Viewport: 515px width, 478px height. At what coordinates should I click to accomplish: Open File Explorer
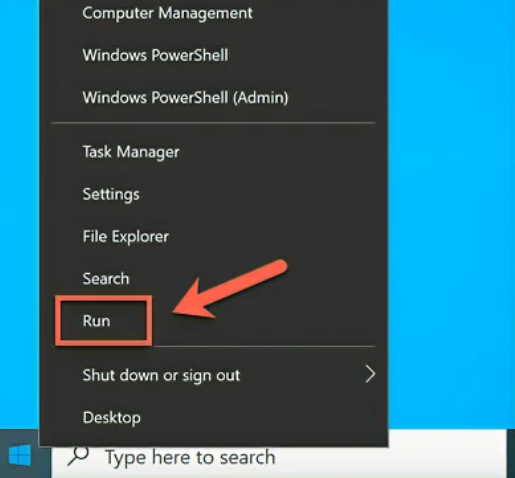tap(213, 237)
